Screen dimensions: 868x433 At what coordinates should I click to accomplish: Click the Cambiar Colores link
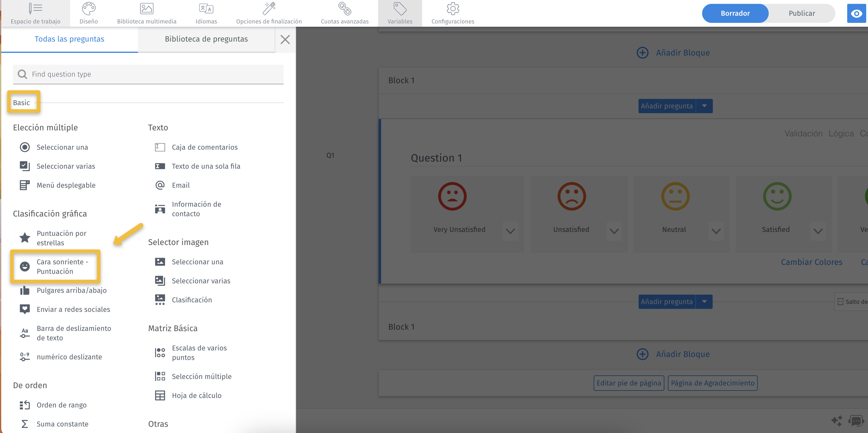(x=812, y=262)
